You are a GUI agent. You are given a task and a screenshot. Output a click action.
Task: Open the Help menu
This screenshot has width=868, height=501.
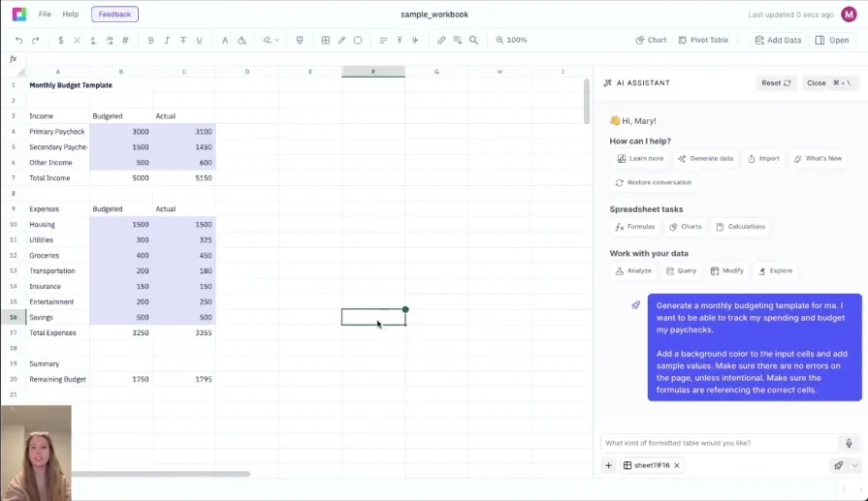70,15
